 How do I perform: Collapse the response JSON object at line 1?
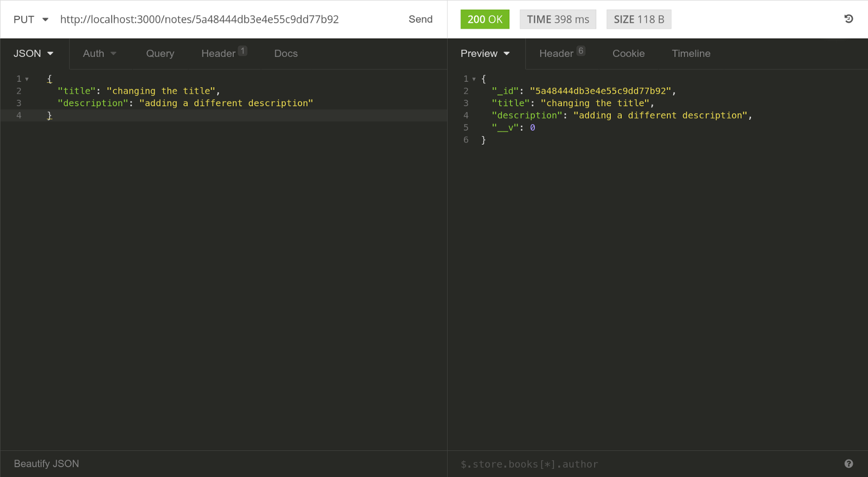tap(474, 79)
